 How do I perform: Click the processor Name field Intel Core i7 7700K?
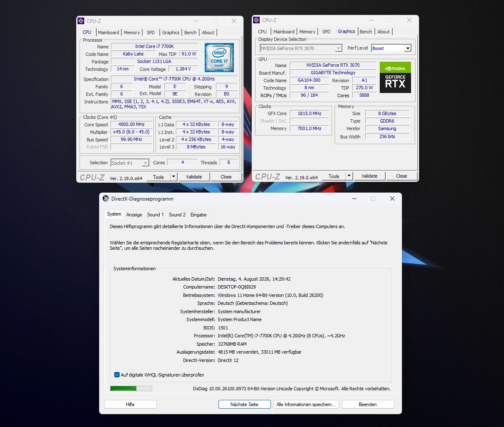[154, 46]
